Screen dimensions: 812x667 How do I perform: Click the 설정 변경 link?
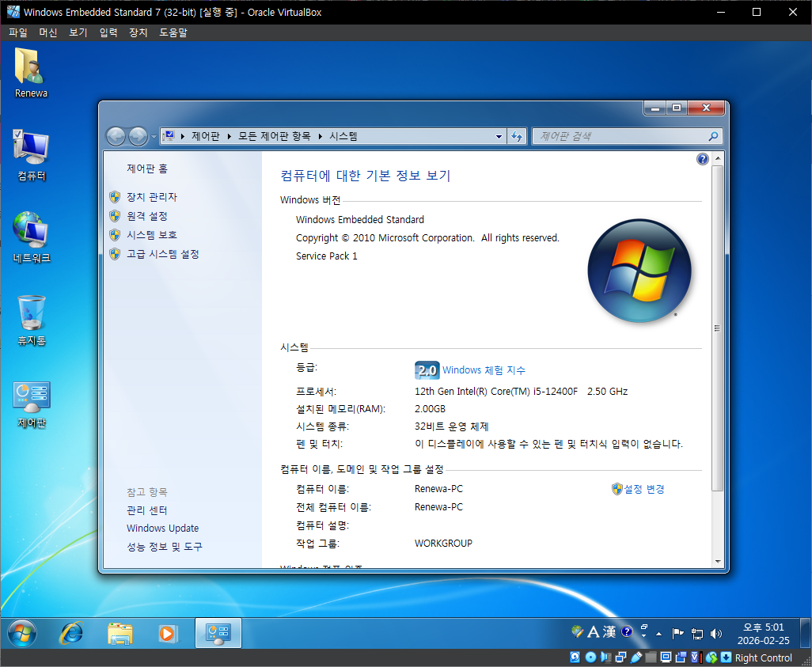point(643,489)
